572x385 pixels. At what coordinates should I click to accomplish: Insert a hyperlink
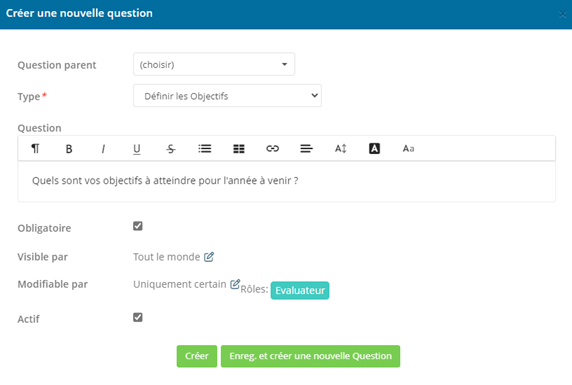273,149
